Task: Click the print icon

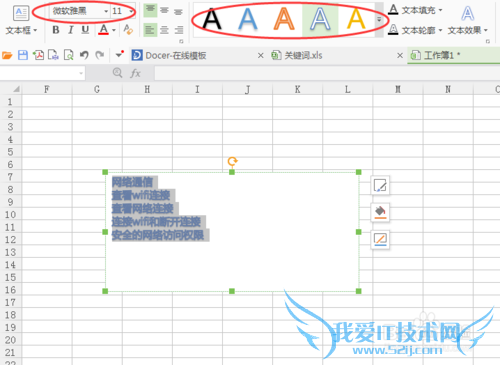Action: pyautogui.click(x=53, y=55)
